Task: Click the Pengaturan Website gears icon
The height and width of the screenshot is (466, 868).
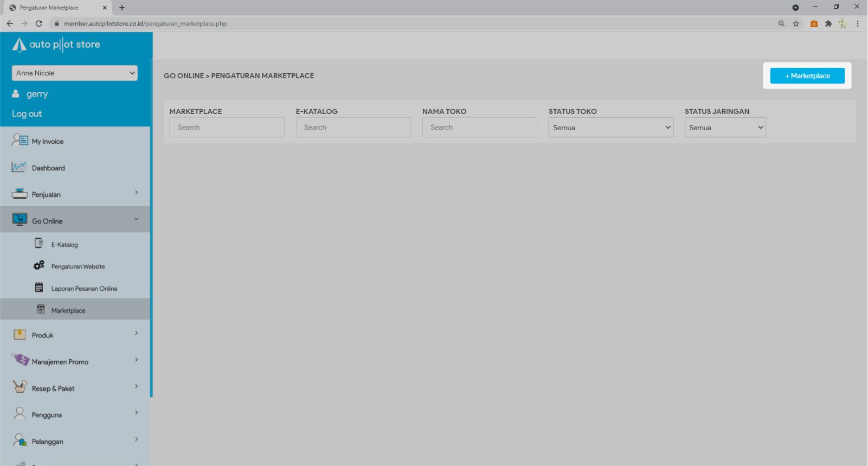Action: (39, 266)
